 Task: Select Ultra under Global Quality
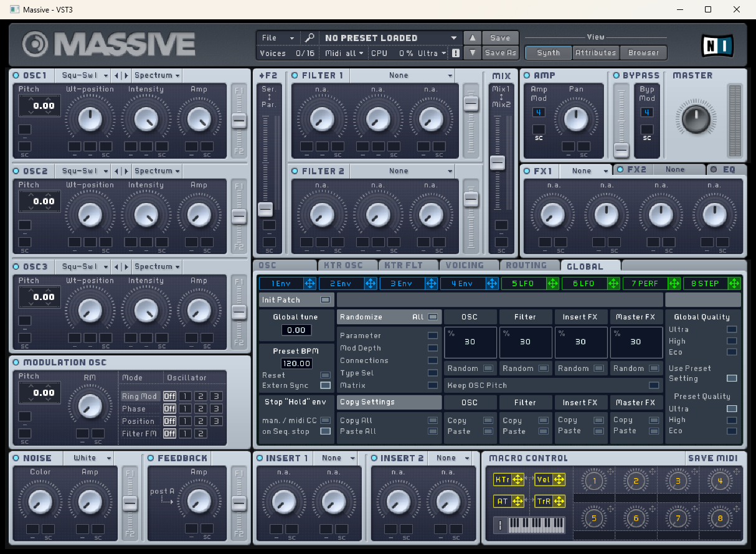pyautogui.click(x=732, y=329)
